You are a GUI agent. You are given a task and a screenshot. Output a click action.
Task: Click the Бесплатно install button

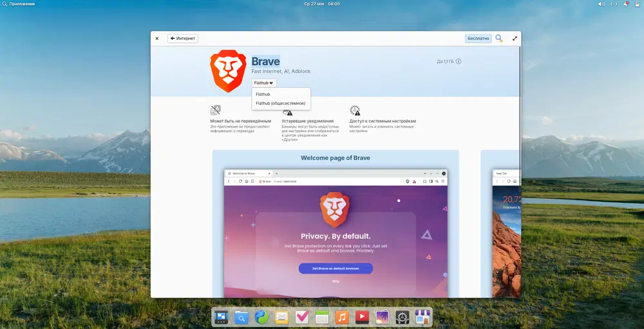click(x=478, y=39)
